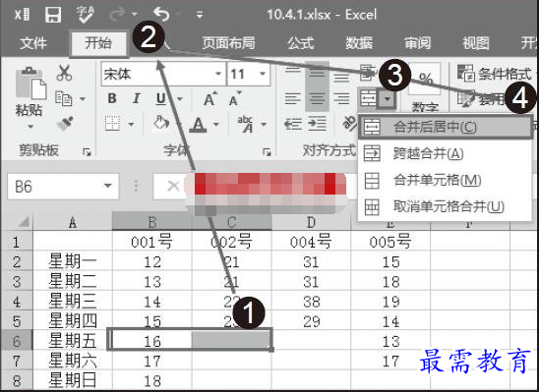Expand the Underline style arrow
The width and height of the screenshot is (539, 392).
[179, 99]
